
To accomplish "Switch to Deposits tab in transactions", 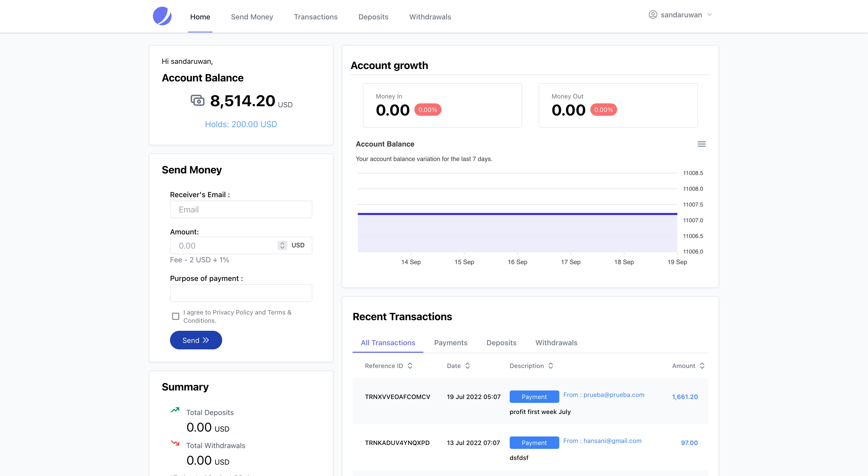I will click(501, 343).
